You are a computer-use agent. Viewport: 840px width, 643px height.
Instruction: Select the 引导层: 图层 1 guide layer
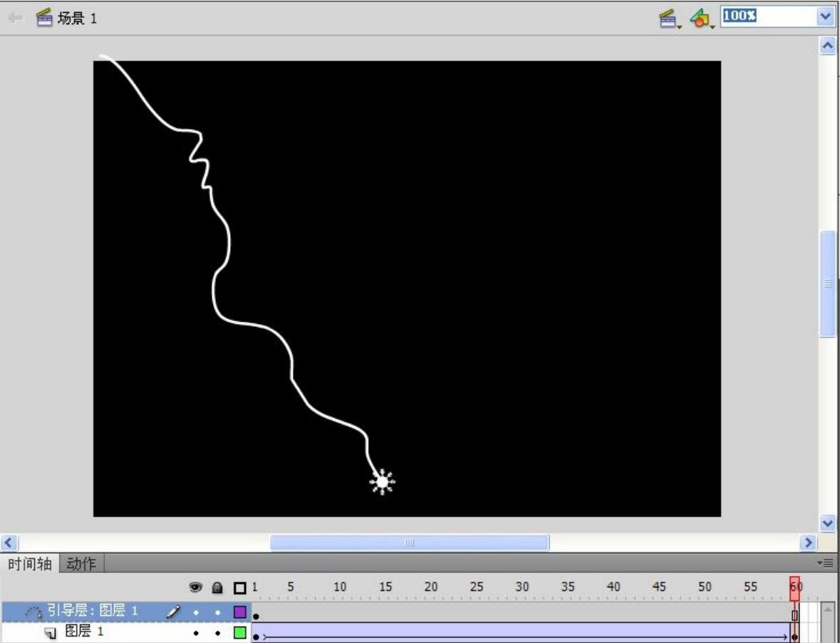click(x=126, y=611)
